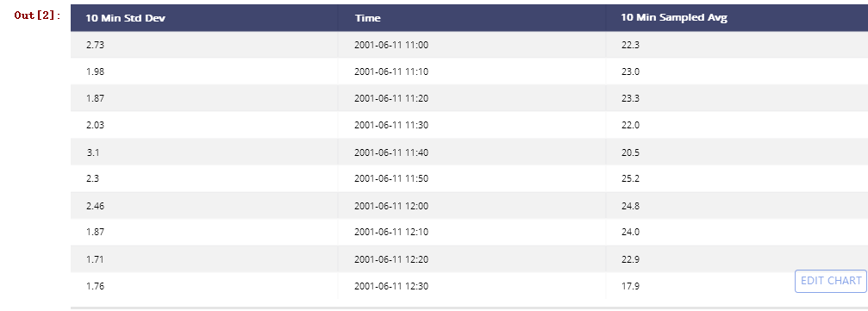Click the 2.73 standard deviation cell
Image resolution: width=868 pixels, height=311 pixels.
(x=95, y=46)
